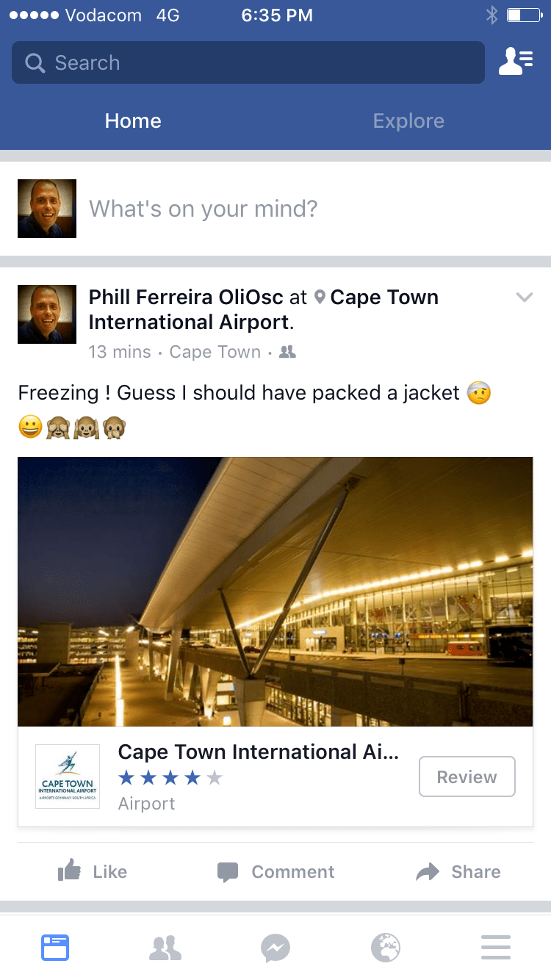This screenshot has height=980, width=551.
Task: Tap the location pin before Cape Town
Action: (x=320, y=298)
